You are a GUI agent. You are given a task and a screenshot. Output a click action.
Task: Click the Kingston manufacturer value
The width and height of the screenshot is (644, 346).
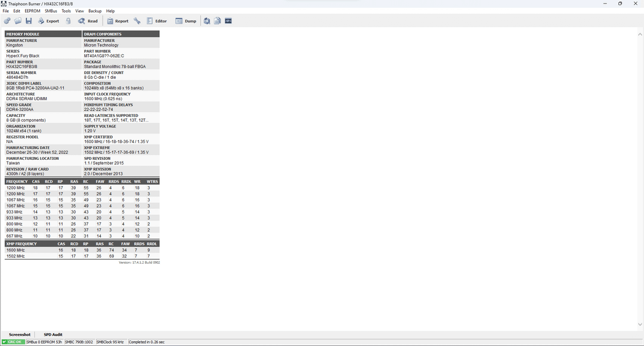pos(15,45)
